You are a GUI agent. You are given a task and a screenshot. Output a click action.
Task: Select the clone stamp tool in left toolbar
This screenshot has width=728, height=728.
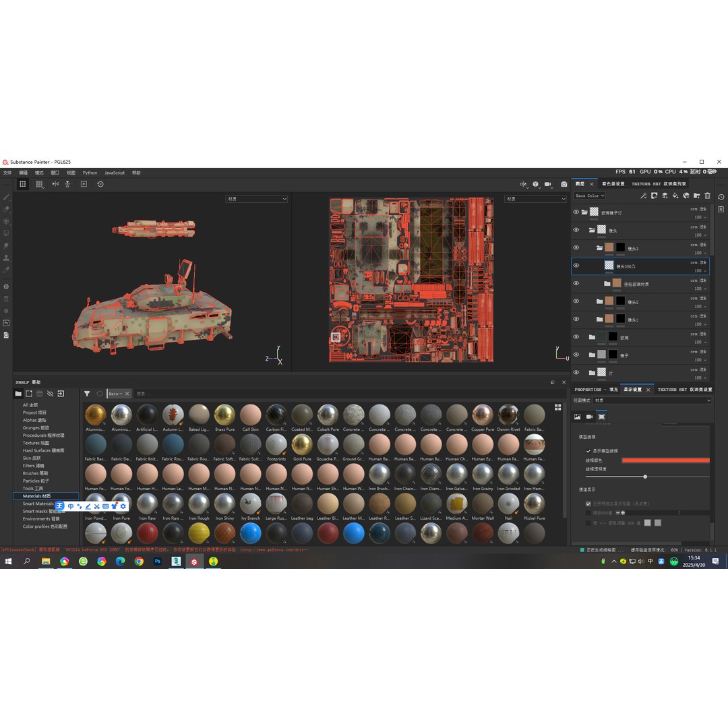click(x=6, y=257)
